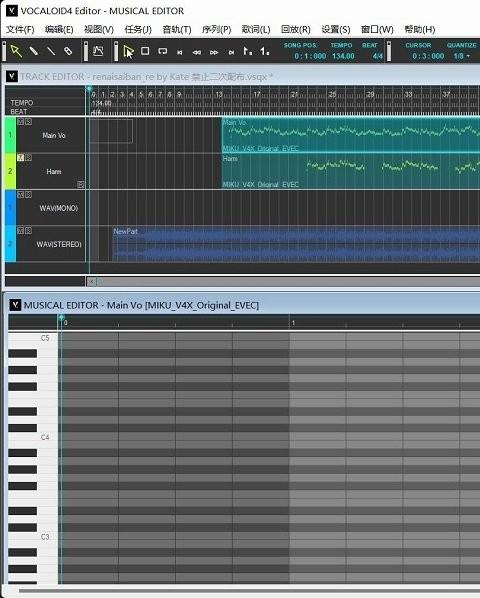Click the BEAT value 4/4
This screenshot has width=480, height=598.
click(x=378, y=56)
